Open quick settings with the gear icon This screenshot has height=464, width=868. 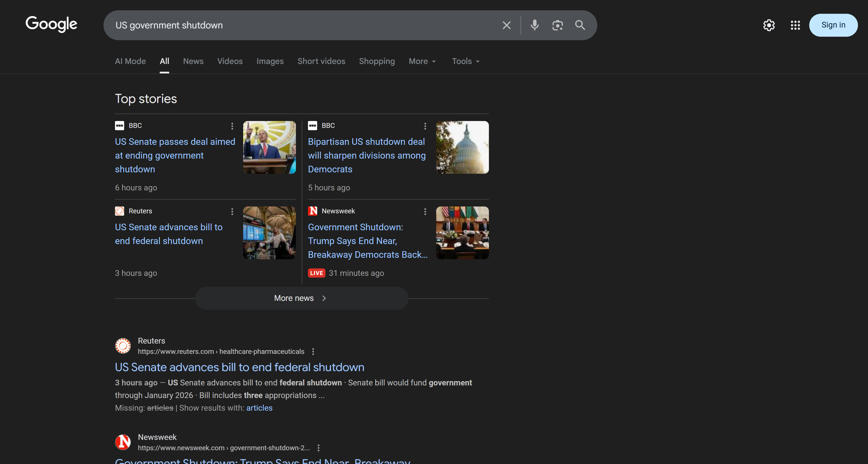click(768, 25)
